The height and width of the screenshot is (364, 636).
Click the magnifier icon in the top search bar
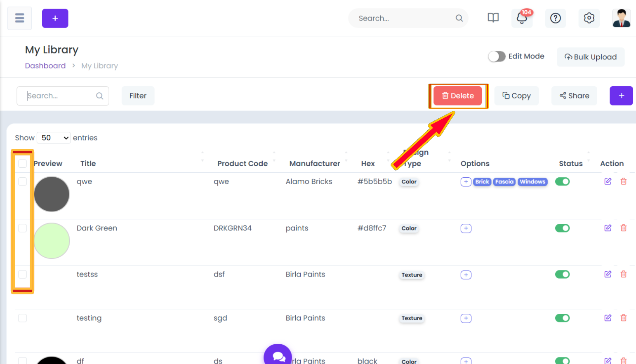[459, 18]
